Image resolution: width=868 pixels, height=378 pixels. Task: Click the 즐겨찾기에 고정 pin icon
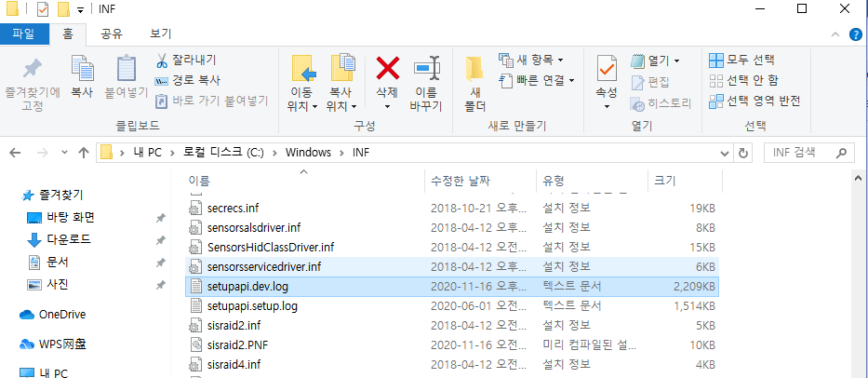point(33,69)
